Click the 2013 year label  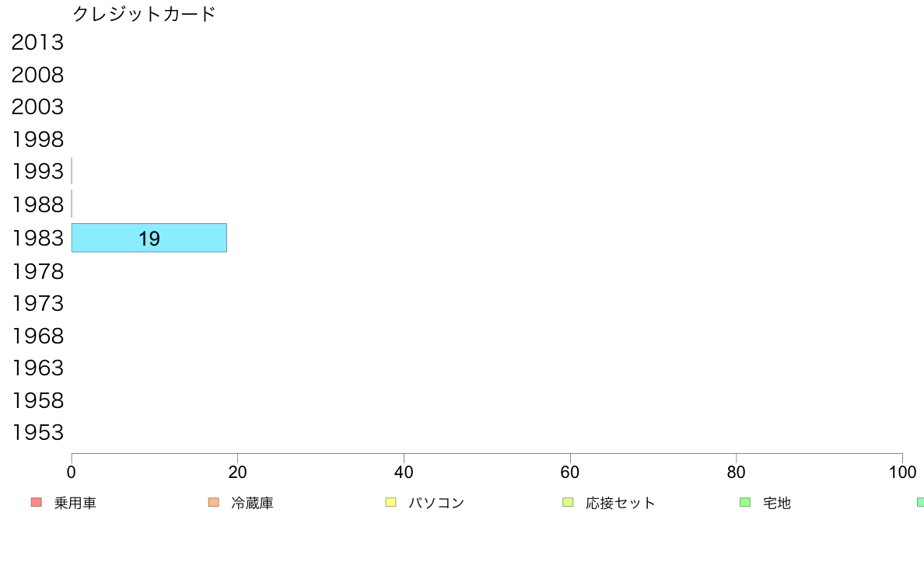coord(37,43)
